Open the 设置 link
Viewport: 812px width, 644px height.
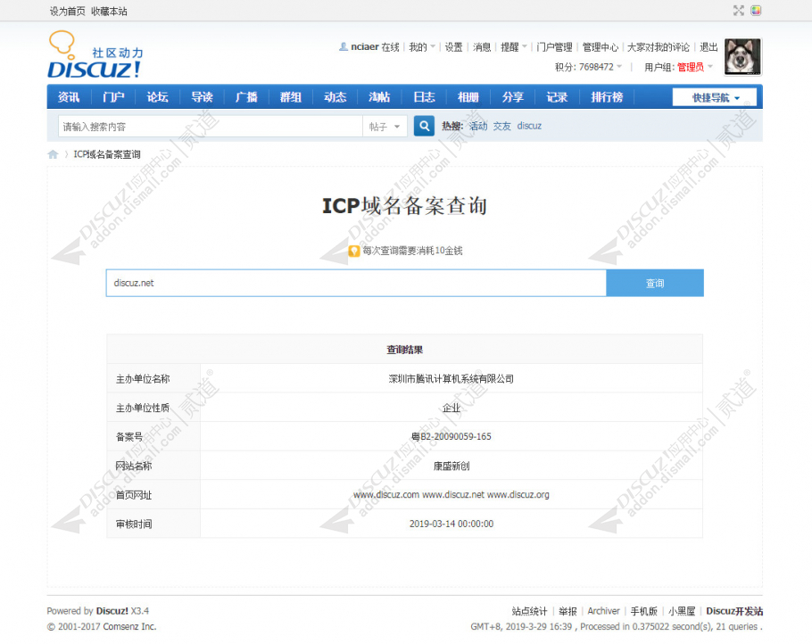tap(453, 47)
